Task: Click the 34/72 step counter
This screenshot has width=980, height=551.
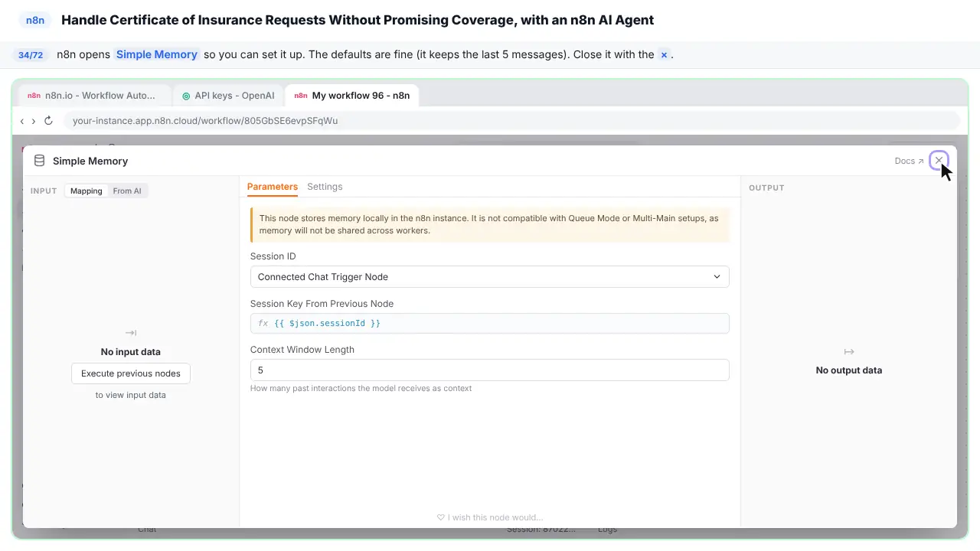Action: pos(31,55)
